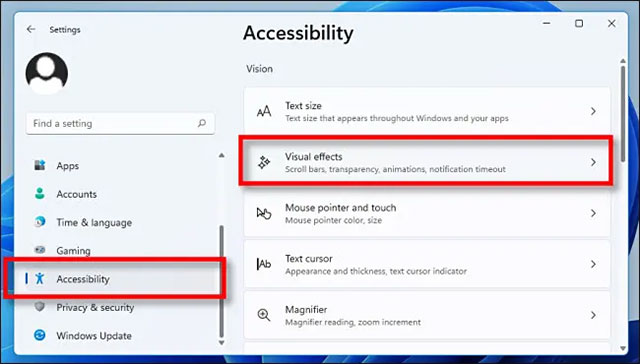Minimize the Settings window
Screen dimensions: 640x364
pos(546,23)
